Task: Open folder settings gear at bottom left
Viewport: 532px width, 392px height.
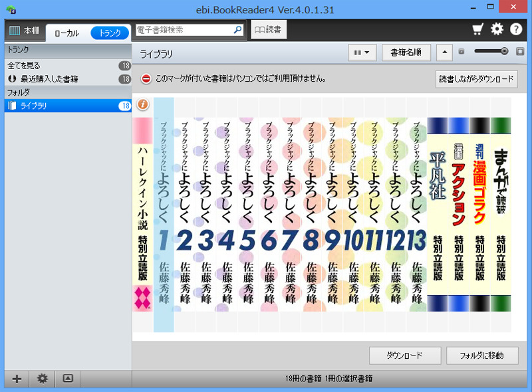Action: click(42, 379)
